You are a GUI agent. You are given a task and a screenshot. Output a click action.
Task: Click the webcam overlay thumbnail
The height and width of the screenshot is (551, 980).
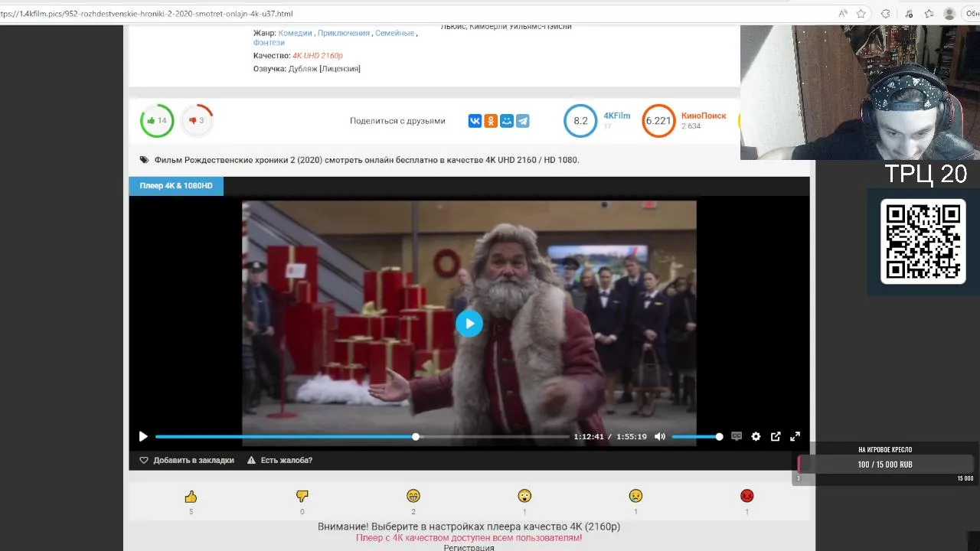point(860,92)
